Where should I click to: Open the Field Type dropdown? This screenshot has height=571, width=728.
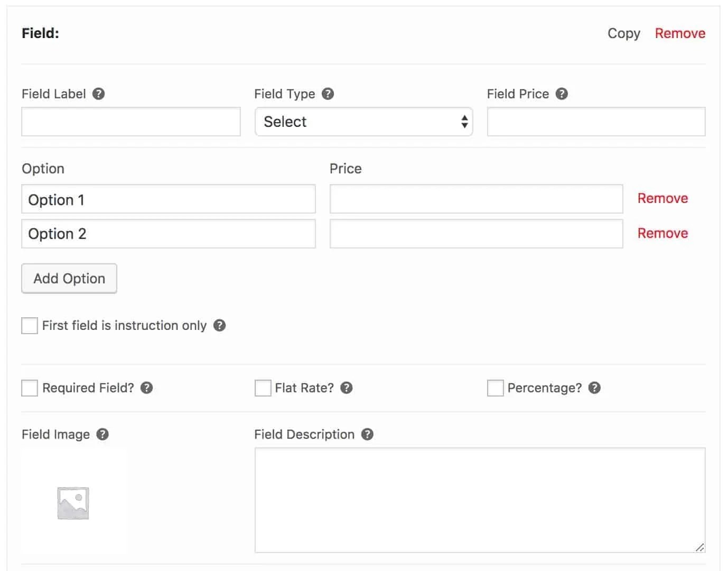coord(363,122)
